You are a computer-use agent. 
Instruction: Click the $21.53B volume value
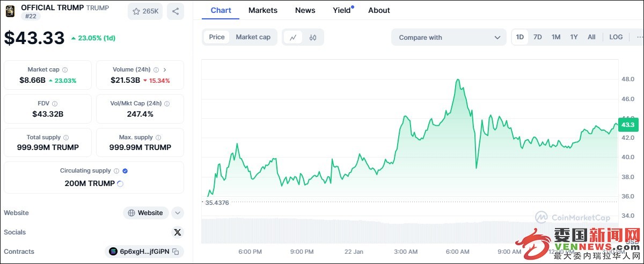tap(126, 81)
